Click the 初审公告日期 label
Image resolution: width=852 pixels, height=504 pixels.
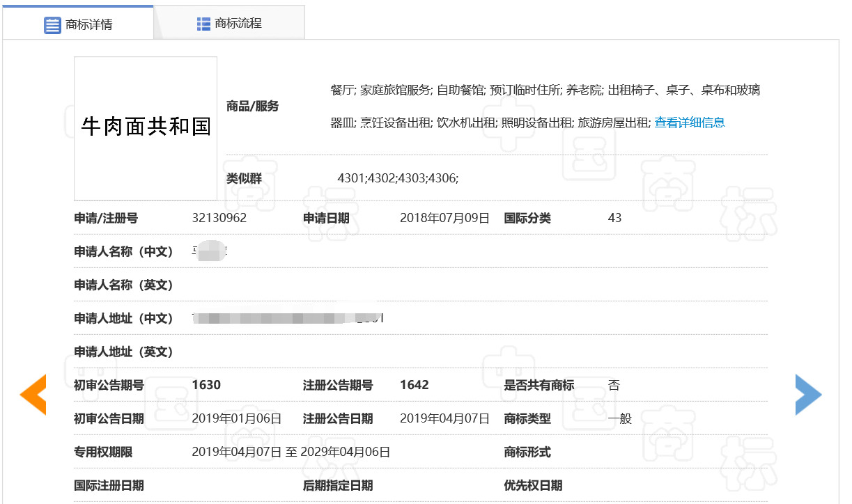tap(109, 418)
